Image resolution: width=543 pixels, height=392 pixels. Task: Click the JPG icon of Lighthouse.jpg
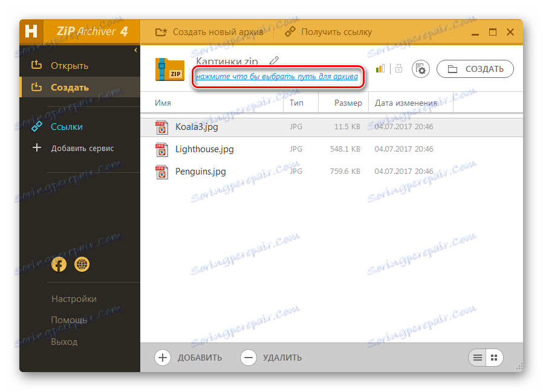[x=161, y=149]
